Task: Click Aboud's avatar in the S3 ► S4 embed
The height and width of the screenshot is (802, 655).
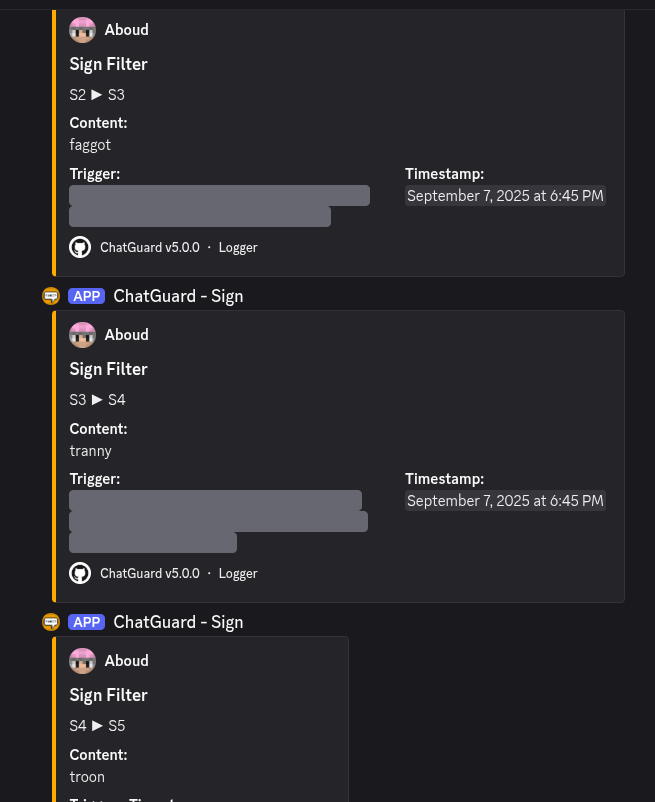Action: click(82, 335)
